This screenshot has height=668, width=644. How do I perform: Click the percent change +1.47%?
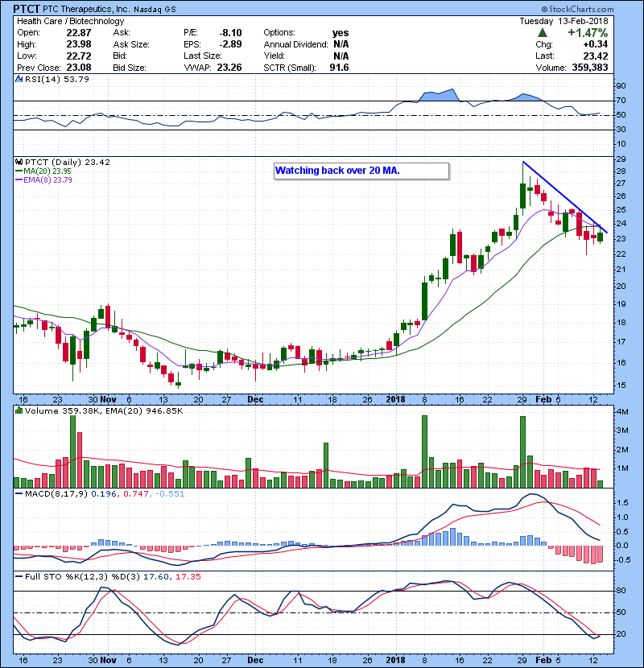588,33
